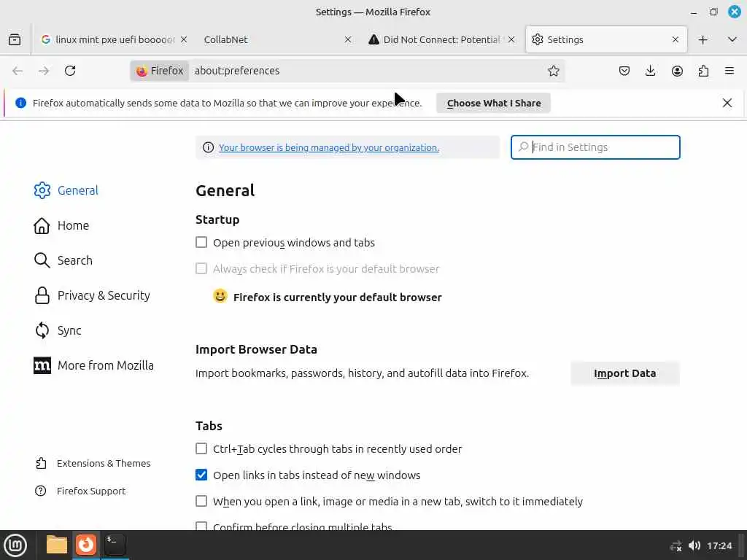Bookmark this page with star icon

point(554,71)
